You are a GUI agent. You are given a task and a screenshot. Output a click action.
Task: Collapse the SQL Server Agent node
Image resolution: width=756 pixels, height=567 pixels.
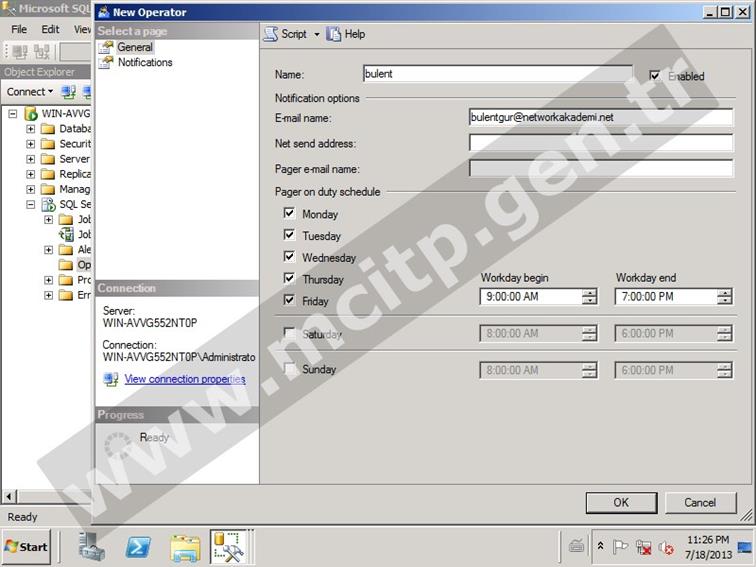point(30,204)
